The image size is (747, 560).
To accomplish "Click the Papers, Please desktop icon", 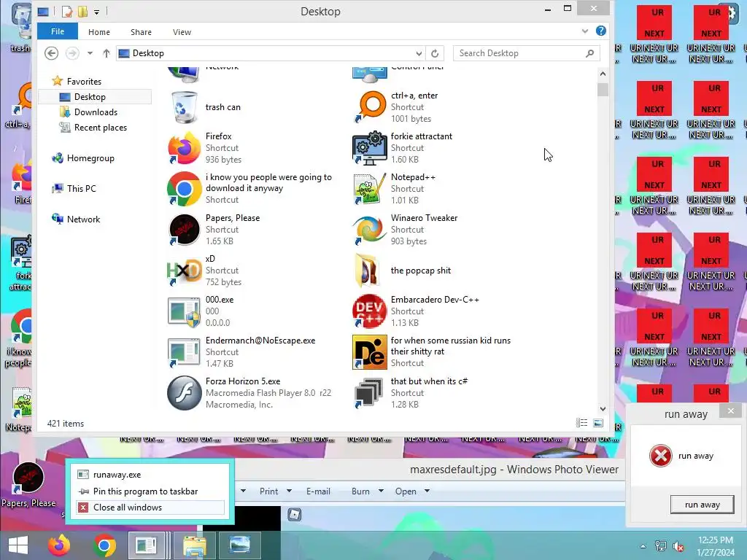I will [28, 485].
